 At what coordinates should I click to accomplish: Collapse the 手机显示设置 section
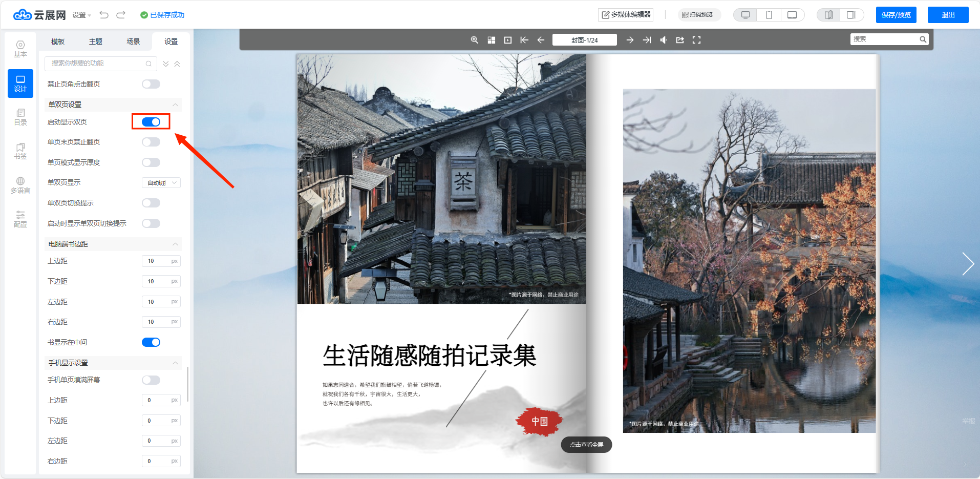pos(175,363)
